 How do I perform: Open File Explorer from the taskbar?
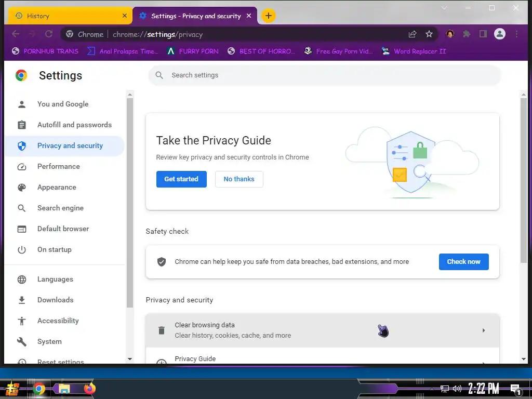click(x=64, y=389)
